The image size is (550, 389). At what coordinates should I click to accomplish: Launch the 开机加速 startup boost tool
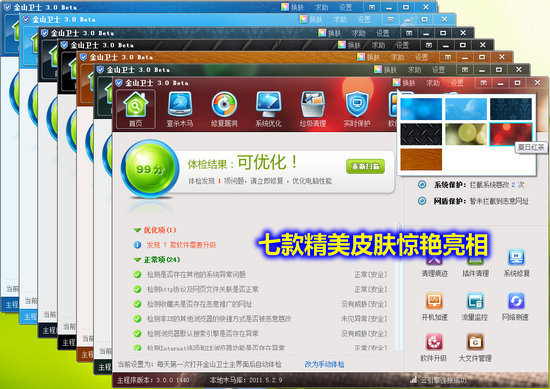tap(434, 307)
